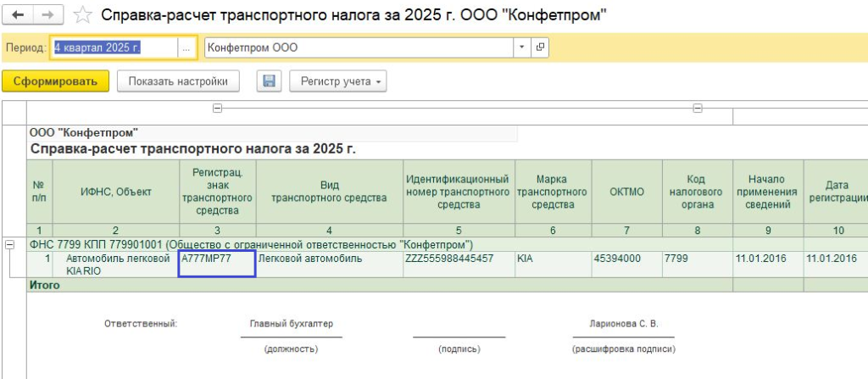This screenshot has width=868, height=379.
Task: Click the Идентификационный номер header
Action: (x=459, y=192)
